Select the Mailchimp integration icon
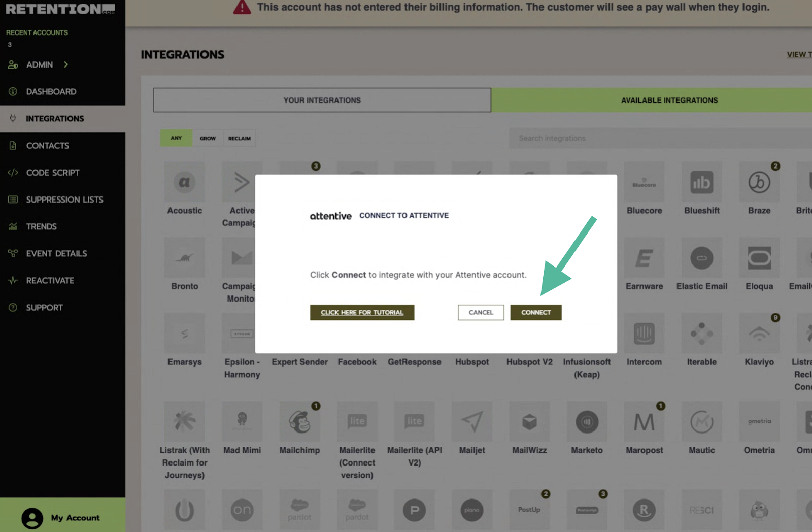This screenshot has height=532, width=812. click(299, 421)
